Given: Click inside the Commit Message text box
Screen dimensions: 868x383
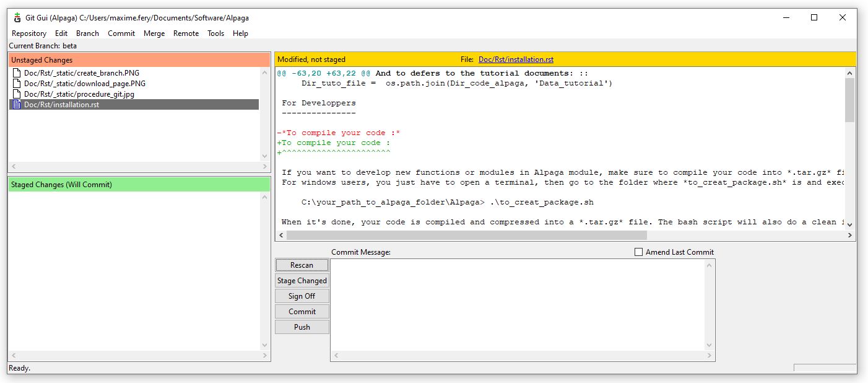Looking at the screenshot, I should point(518,305).
